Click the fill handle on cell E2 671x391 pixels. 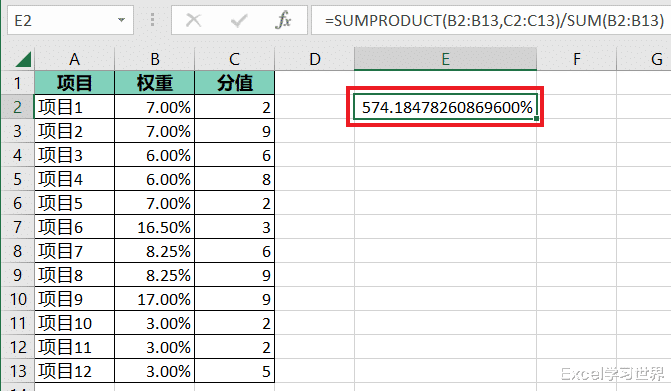coord(536,119)
